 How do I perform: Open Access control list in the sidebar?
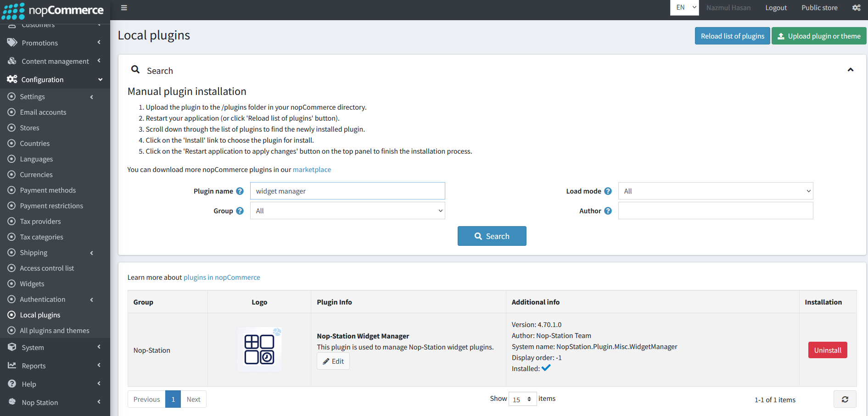(47, 268)
